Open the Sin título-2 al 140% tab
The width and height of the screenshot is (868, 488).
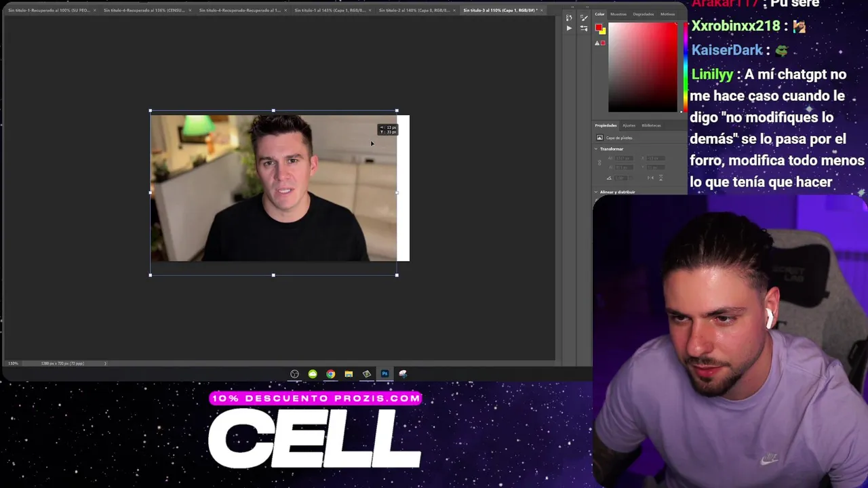click(413, 10)
